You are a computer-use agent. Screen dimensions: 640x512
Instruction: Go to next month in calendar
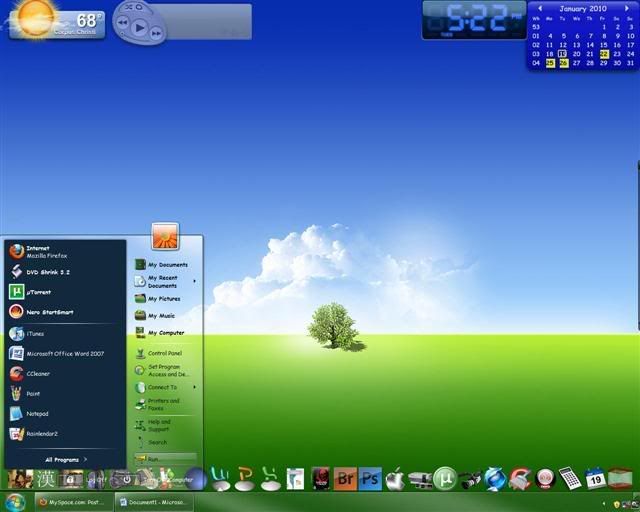pos(627,8)
